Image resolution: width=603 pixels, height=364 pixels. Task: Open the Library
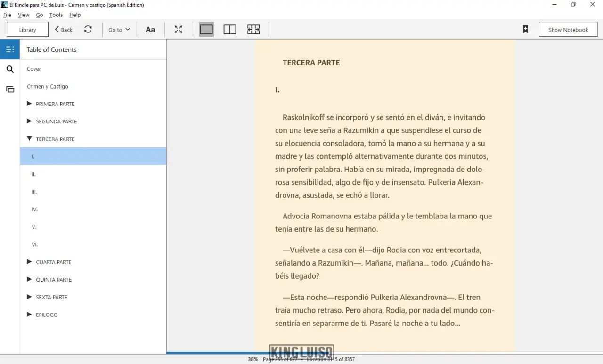(27, 30)
